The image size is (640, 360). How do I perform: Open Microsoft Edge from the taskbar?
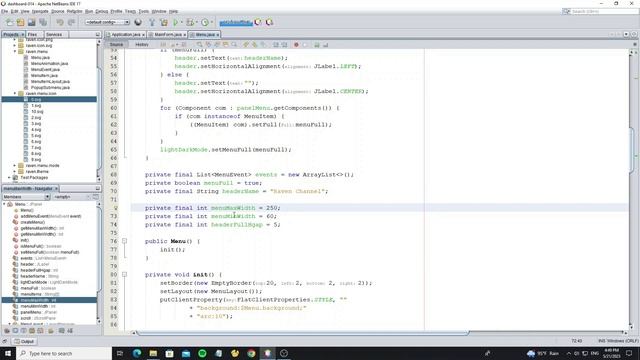[137, 353]
